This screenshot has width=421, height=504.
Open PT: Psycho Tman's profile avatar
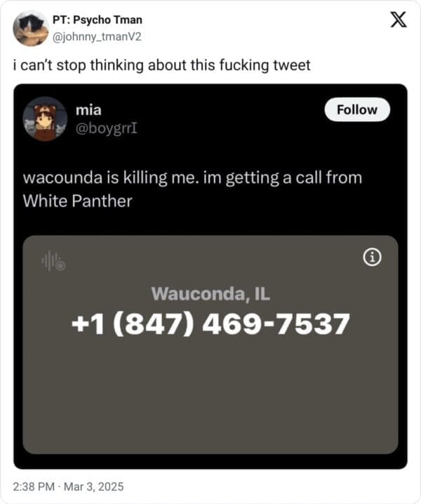(31, 28)
